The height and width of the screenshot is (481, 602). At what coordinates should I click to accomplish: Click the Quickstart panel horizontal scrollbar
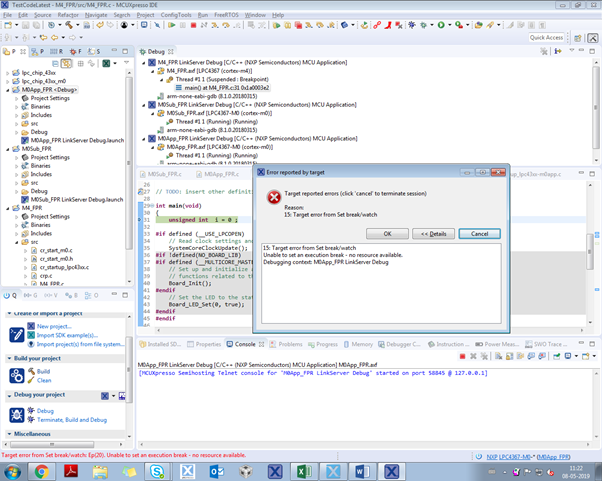pos(52,445)
